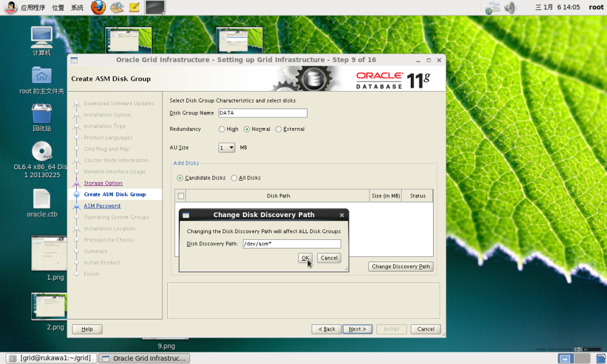Click the Disk Path column header
The image size is (607, 364).
pos(278,195)
